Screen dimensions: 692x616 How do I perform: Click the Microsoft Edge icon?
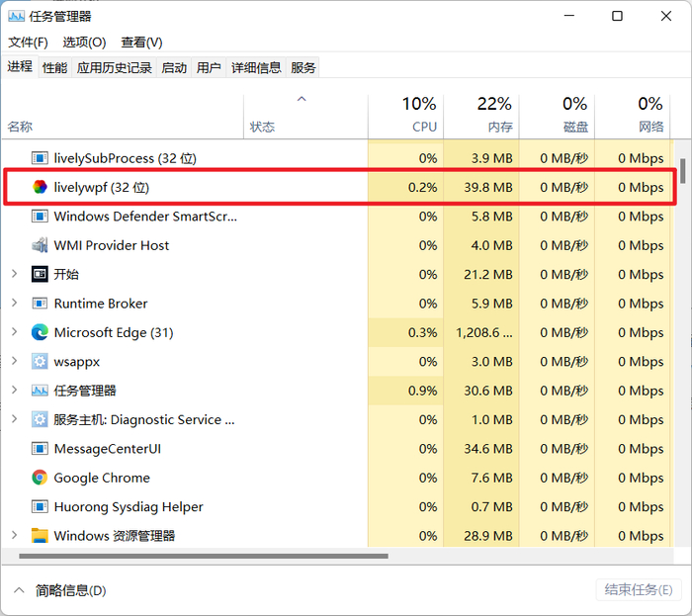40,332
